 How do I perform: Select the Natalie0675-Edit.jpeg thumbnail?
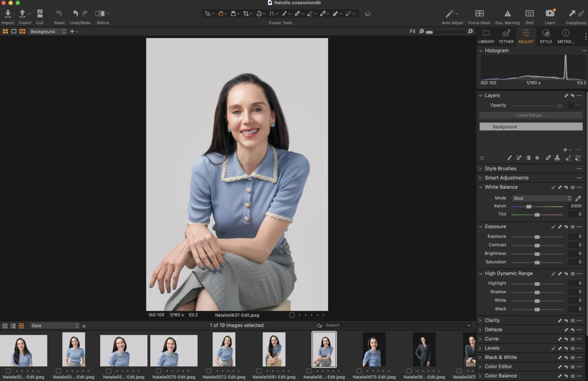[x=374, y=349]
